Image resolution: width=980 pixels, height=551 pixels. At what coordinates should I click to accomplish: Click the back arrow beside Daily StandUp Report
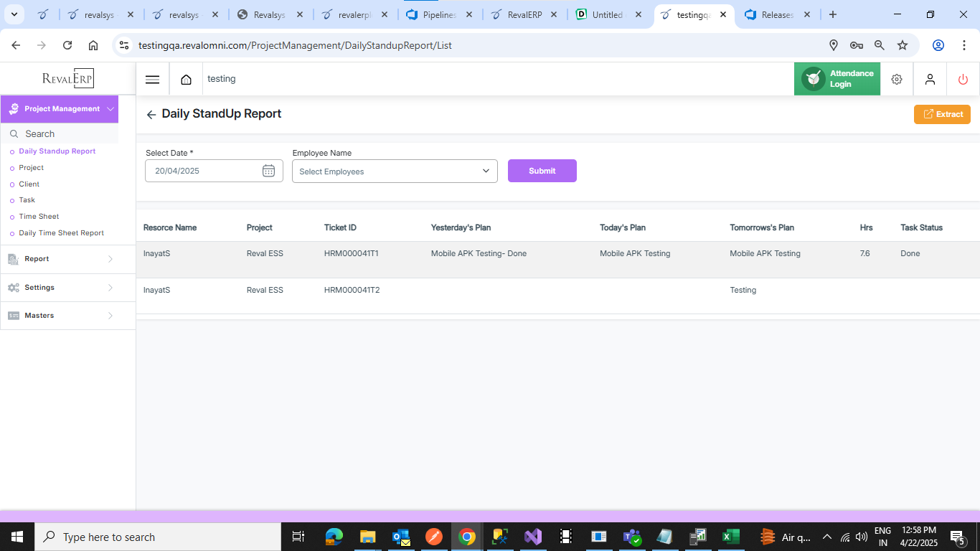tap(151, 115)
